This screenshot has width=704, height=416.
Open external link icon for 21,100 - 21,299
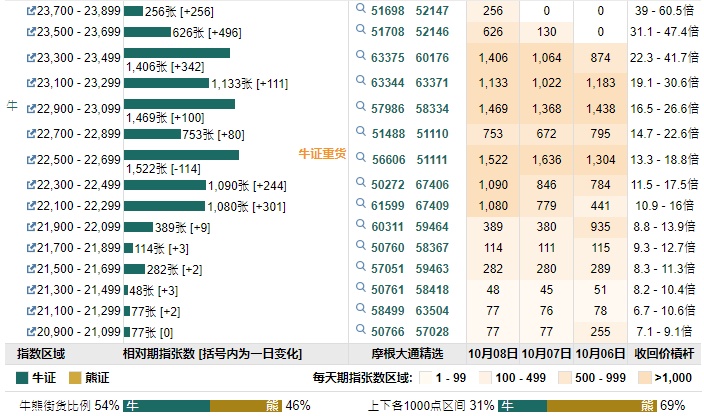30,311
